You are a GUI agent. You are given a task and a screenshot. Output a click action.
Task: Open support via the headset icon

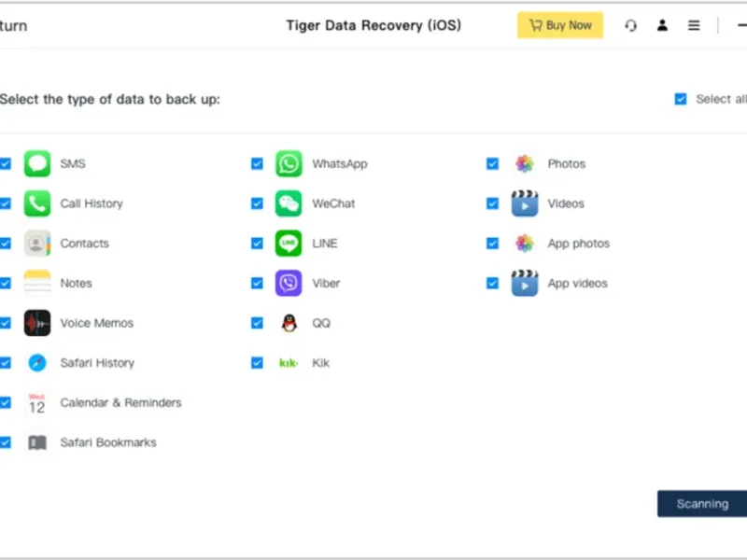[x=631, y=25]
